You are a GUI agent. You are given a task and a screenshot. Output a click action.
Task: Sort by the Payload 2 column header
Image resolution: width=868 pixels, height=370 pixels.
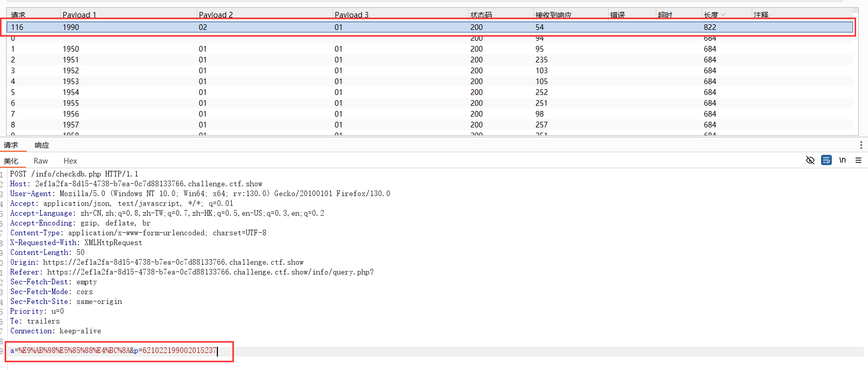pos(216,15)
